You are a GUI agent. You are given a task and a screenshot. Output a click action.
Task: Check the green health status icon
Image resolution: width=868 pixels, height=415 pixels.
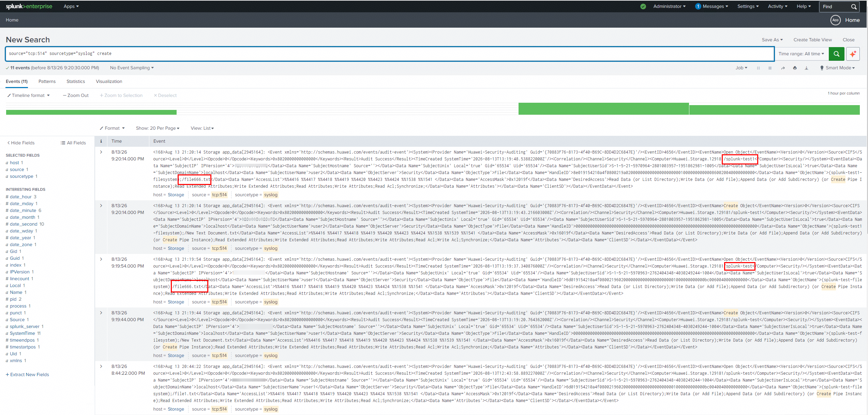click(x=643, y=6)
